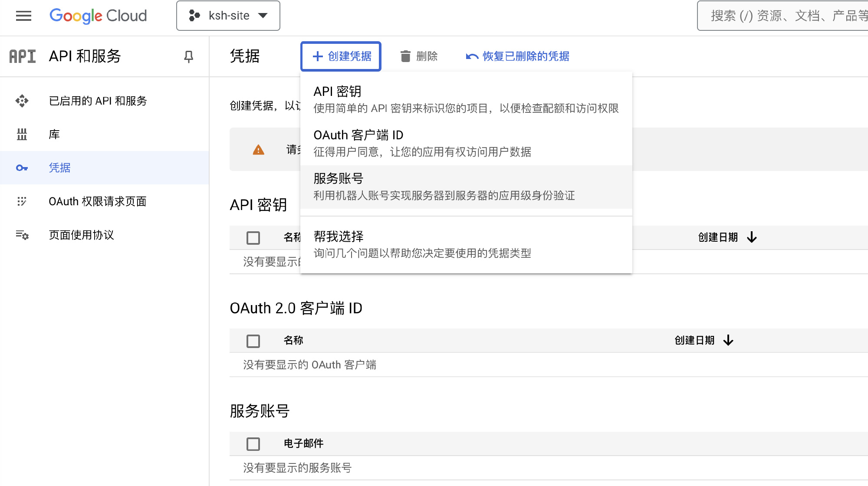
Task: Toggle select-all checkbox in API 密钥 table
Action: pos(253,238)
